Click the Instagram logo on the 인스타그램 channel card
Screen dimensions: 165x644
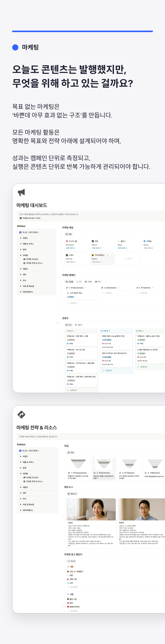[67, 241]
